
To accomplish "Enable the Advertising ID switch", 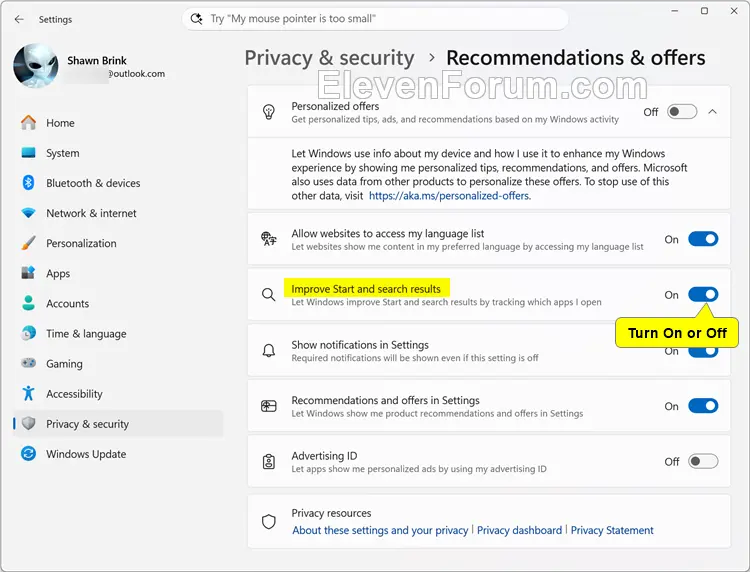I will point(703,462).
